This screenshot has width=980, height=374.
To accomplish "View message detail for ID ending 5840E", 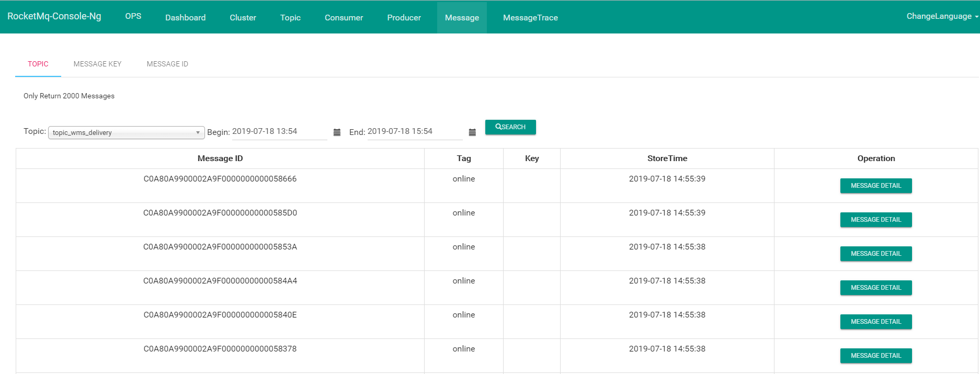I will [x=876, y=322].
